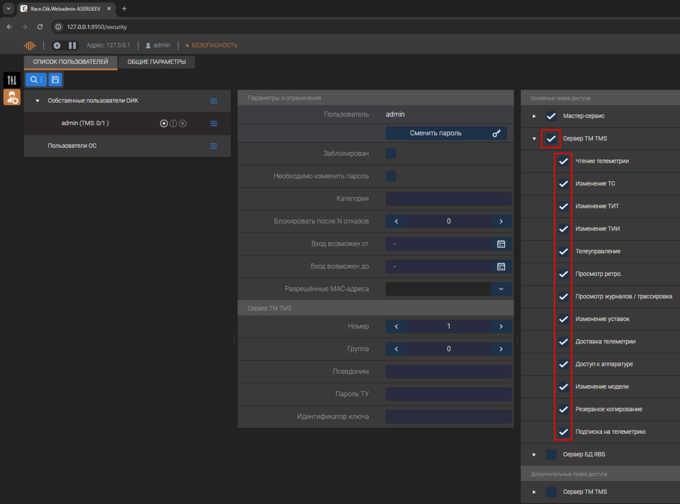Click the save disk icon
The width and height of the screenshot is (680, 504).
(55, 80)
